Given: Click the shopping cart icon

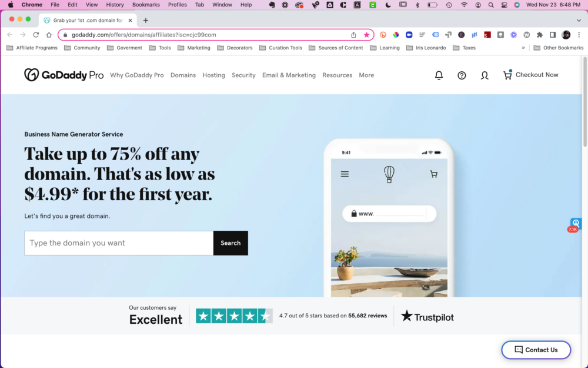Looking at the screenshot, I should point(507,75).
